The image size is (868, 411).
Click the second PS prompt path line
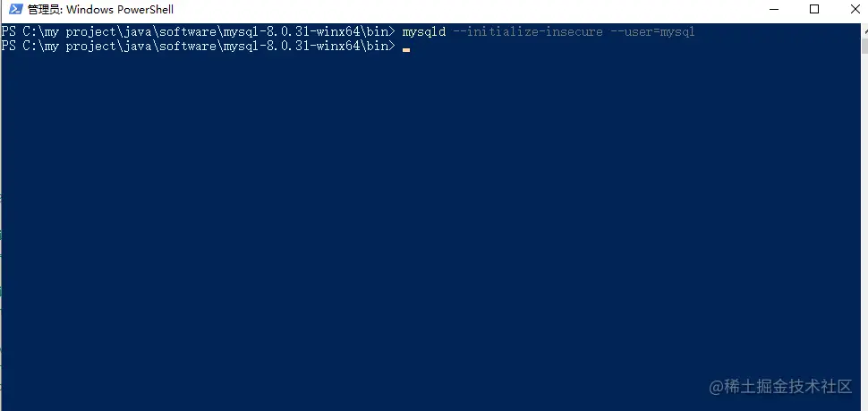click(198, 47)
